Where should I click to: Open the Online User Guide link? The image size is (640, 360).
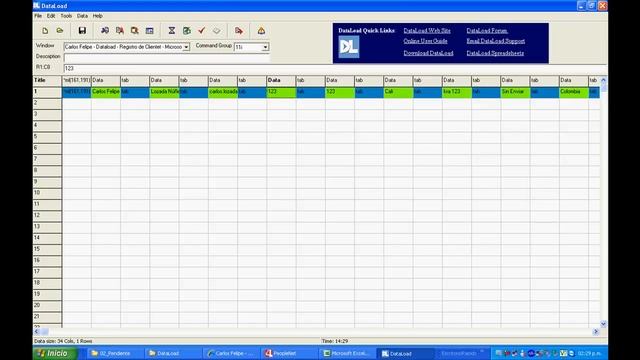click(x=425, y=41)
